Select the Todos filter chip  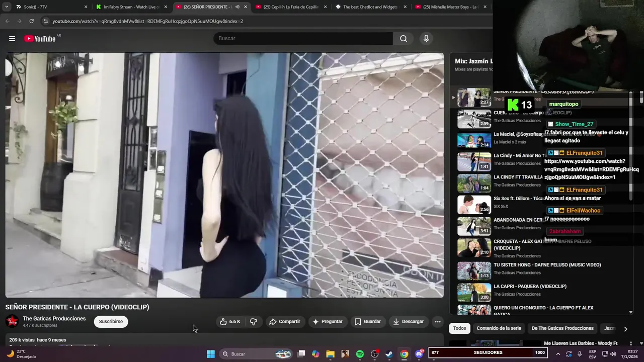(x=459, y=328)
